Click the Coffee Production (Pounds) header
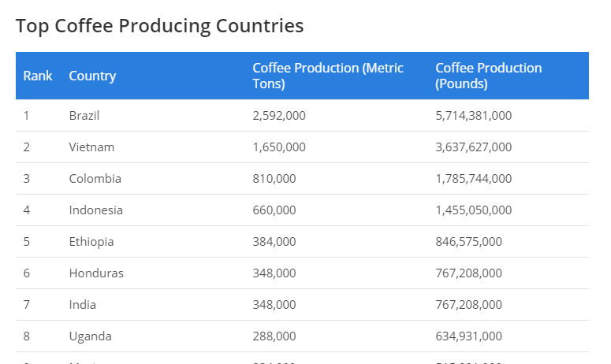 pyautogui.click(x=489, y=76)
